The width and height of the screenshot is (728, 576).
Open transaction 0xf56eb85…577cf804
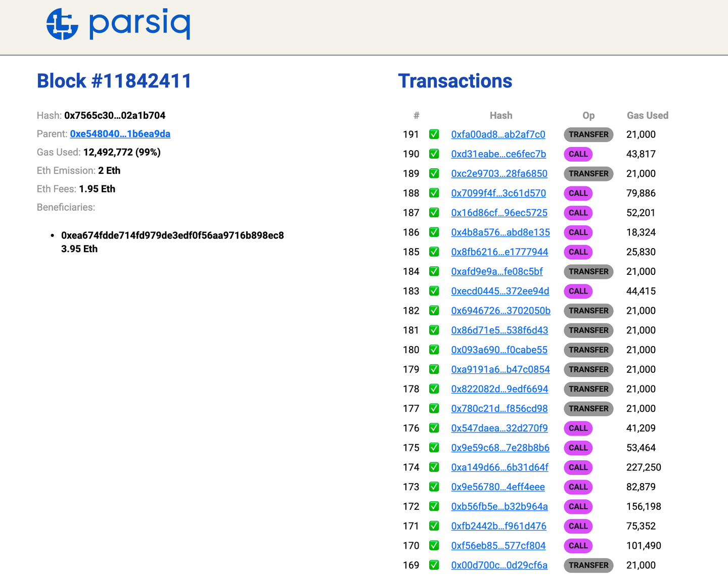coord(498,546)
